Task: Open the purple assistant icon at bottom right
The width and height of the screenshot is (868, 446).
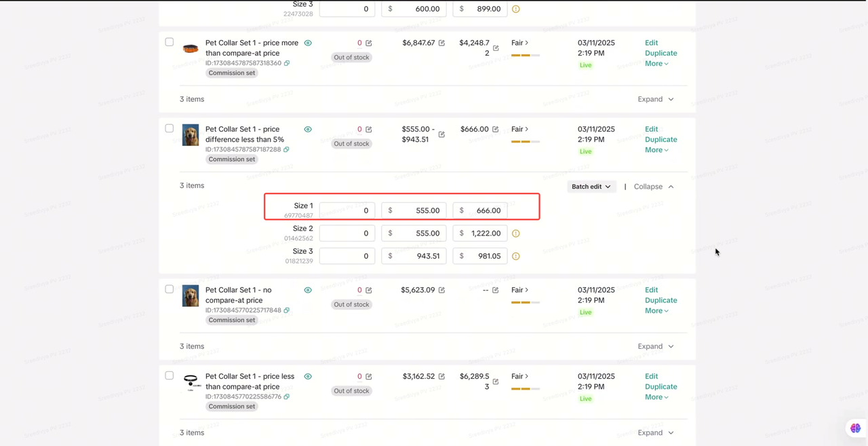Action: point(855,428)
